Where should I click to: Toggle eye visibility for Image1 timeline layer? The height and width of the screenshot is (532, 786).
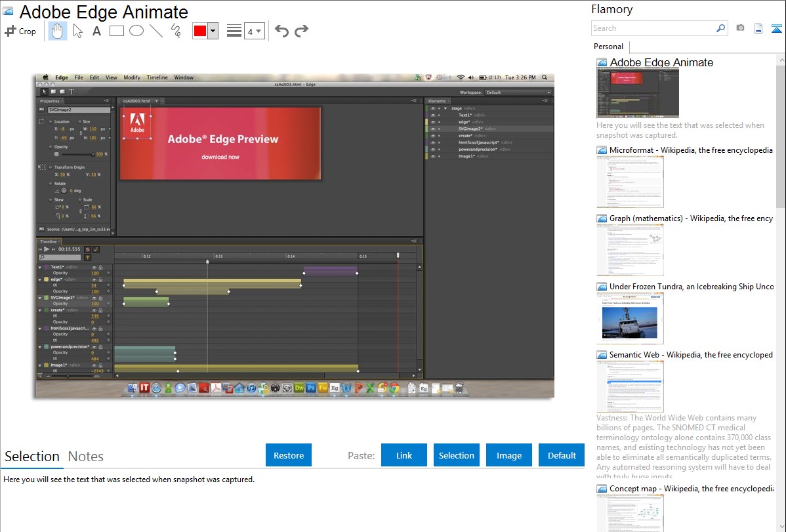pyautogui.click(x=94, y=365)
